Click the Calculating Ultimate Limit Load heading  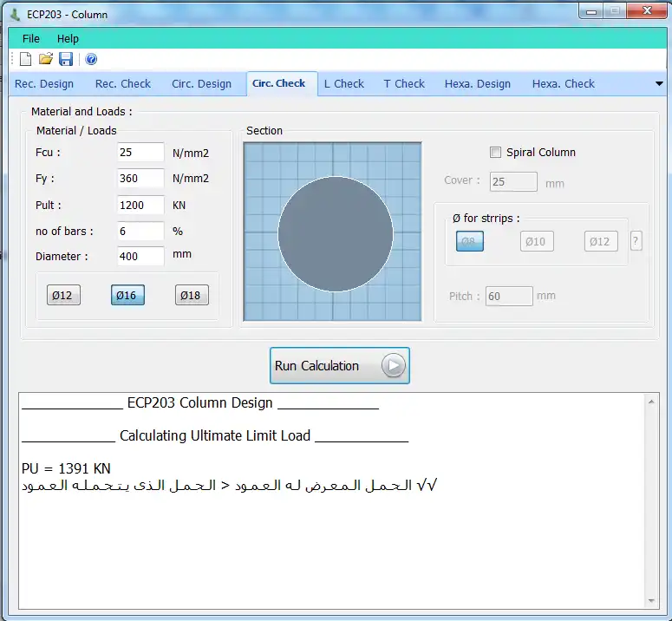215,435
